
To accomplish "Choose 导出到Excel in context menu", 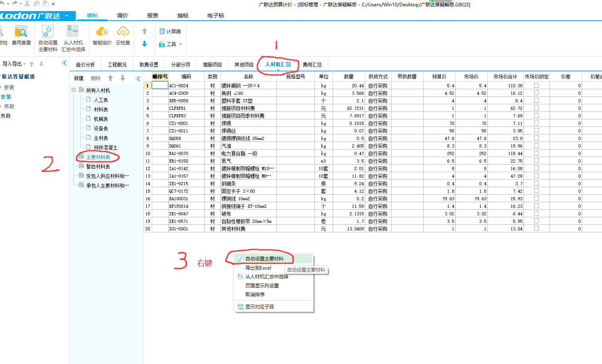I will (258, 268).
